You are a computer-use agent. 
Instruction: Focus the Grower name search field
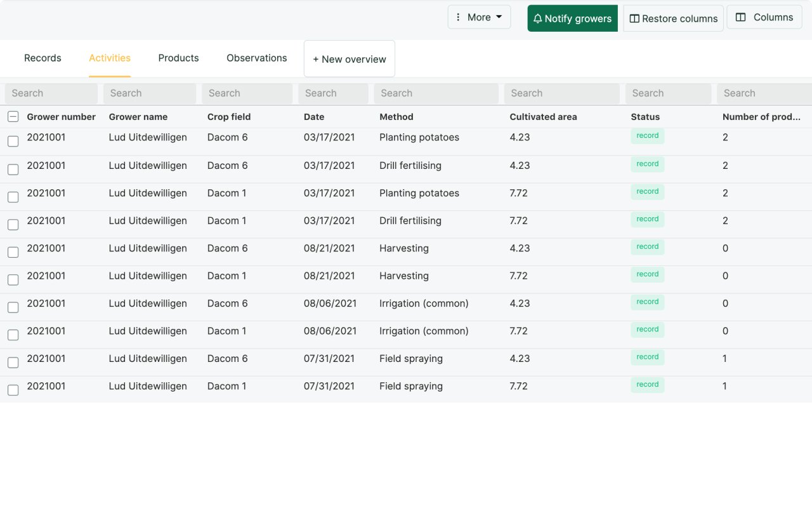150,93
